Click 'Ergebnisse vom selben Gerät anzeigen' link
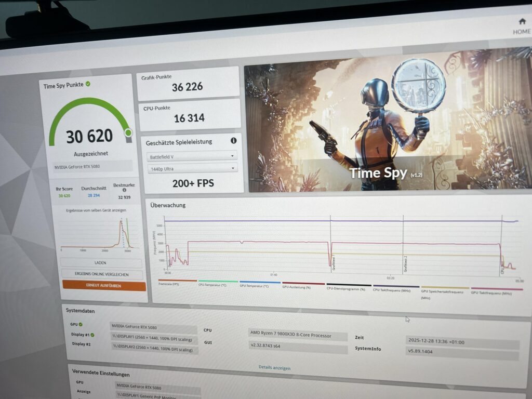Screen dimensions: 532x399 (96, 210)
